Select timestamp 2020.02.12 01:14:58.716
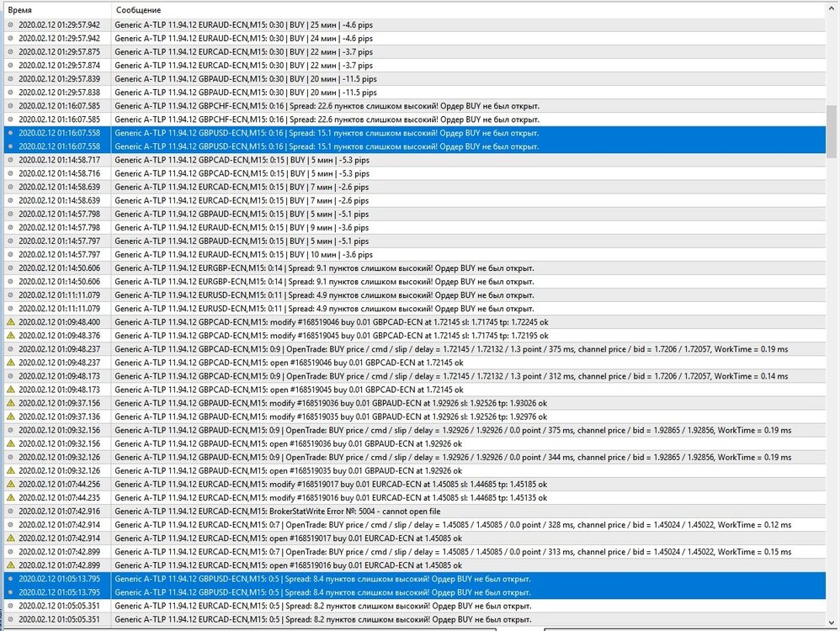This screenshot has width=840, height=631. [59, 173]
